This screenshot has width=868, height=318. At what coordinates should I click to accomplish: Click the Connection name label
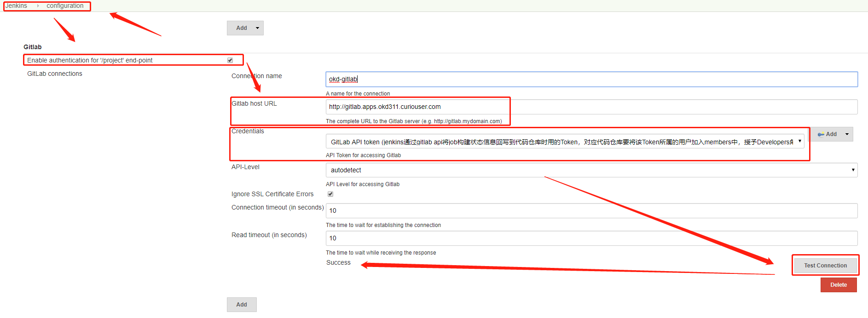click(x=257, y=76)
